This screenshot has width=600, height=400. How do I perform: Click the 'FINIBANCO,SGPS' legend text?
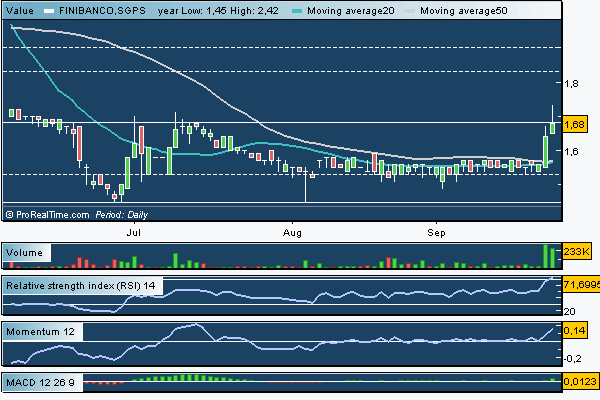(102, 11)
